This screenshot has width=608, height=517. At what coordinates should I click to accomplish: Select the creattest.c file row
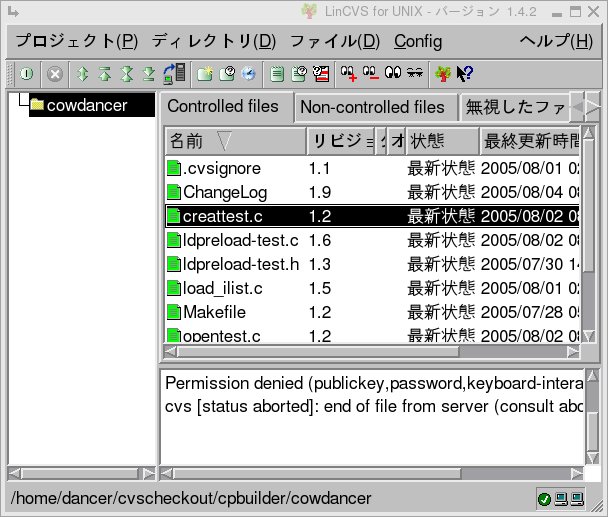click(372, 216)
